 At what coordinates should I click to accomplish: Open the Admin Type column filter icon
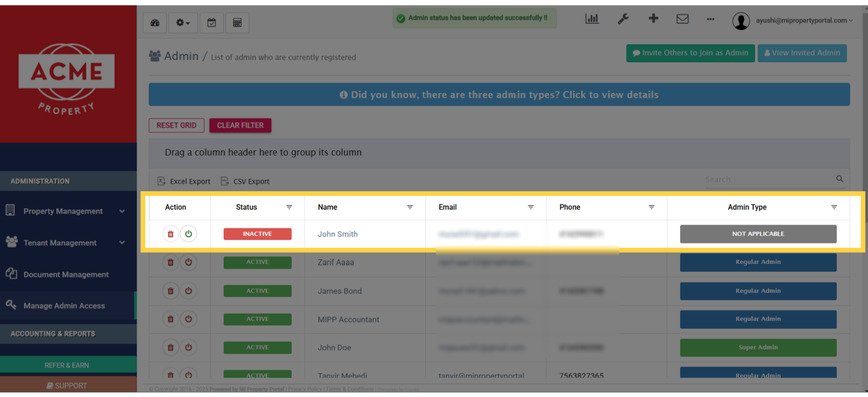click(x=834, y=207)
